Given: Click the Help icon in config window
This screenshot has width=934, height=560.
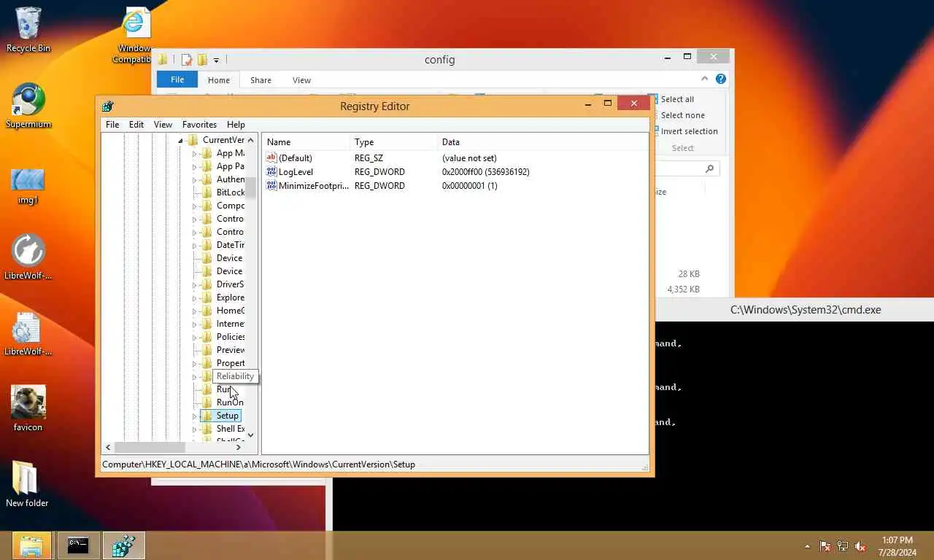Looking at the screenshot, I should 721,79.
